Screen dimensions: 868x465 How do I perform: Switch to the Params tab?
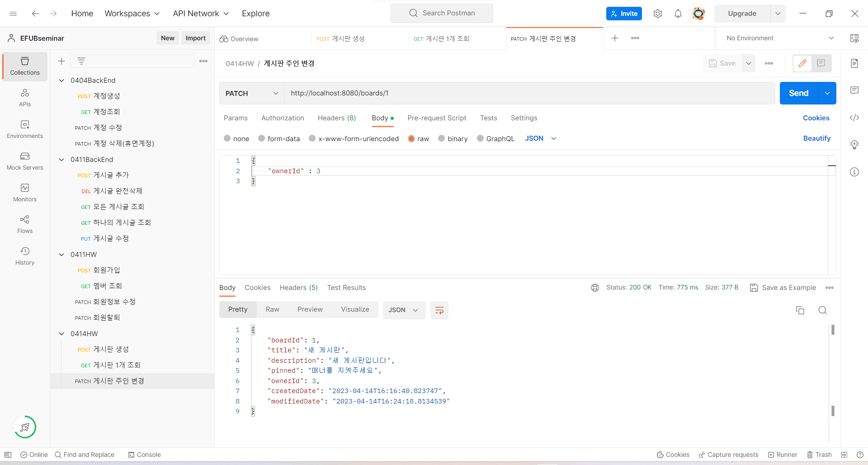pos(236,118)
